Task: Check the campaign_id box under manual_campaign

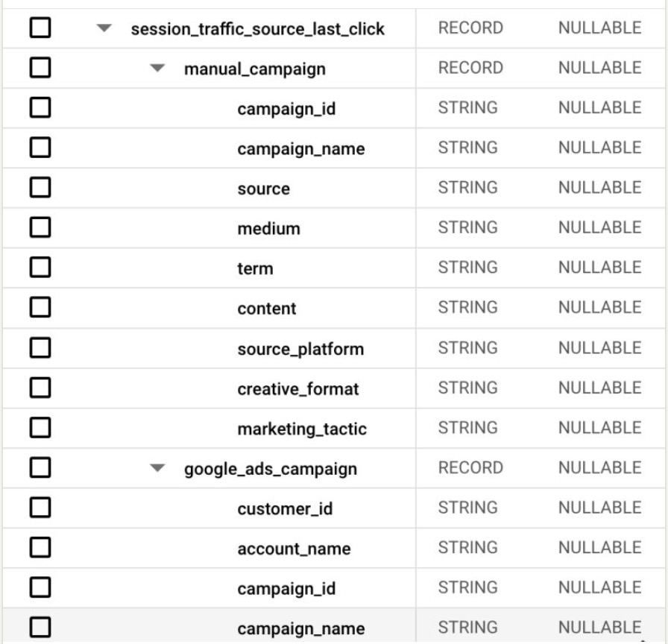Action: [x=40, y=108]
